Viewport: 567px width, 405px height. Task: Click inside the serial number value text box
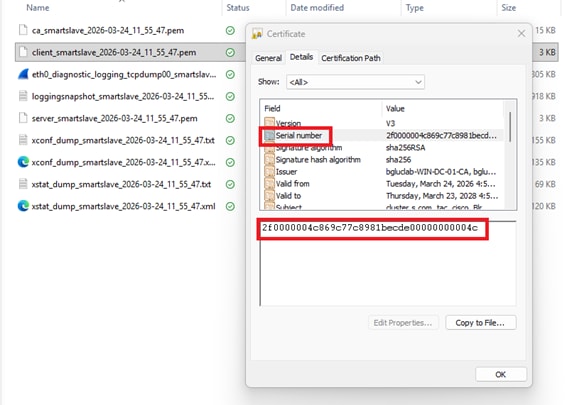pyautogui.click(x=388, y=263)
